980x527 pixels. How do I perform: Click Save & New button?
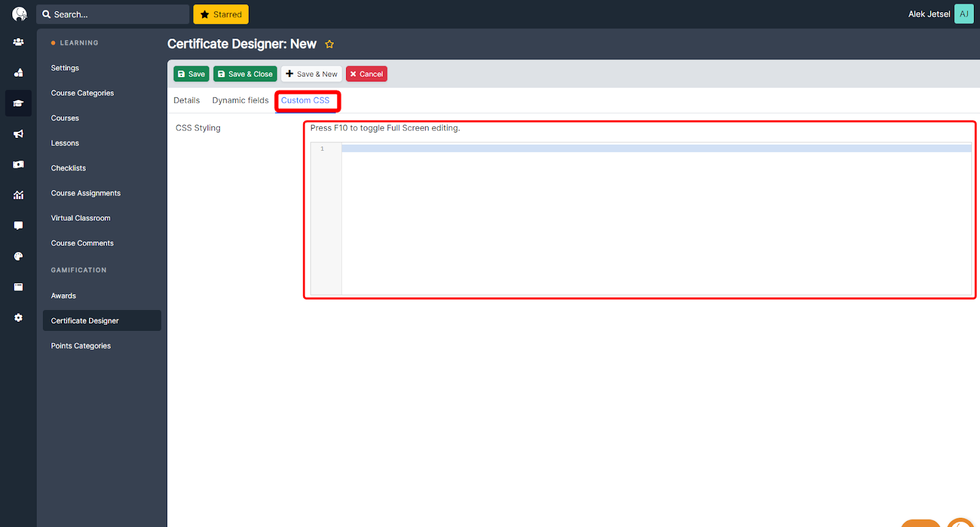(311, 74)
